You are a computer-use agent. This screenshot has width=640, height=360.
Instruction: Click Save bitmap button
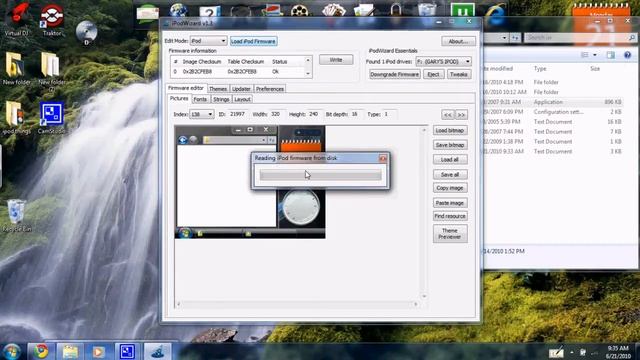pyautogui.click(x=450, y=145)
